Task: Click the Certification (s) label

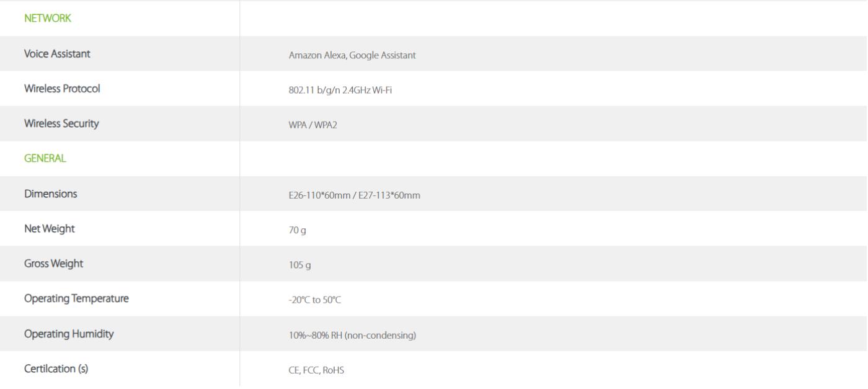Action: pos(56,369)
